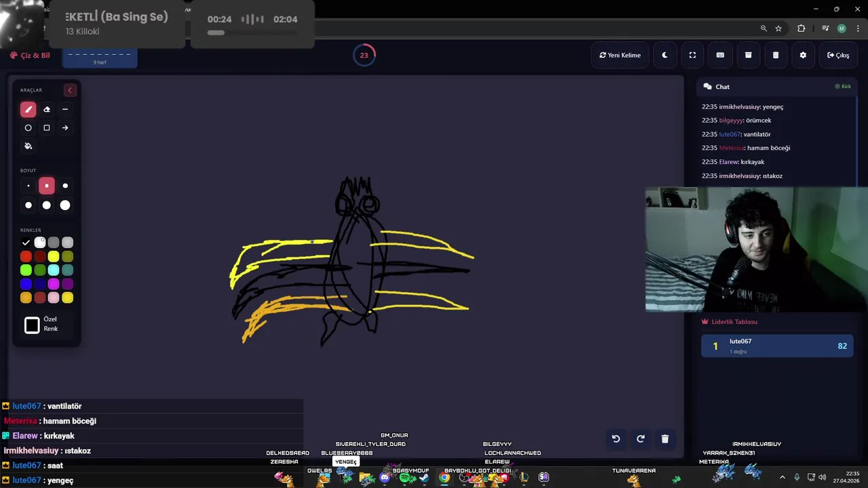Open Chrome from the taskbar

point(443,477)
